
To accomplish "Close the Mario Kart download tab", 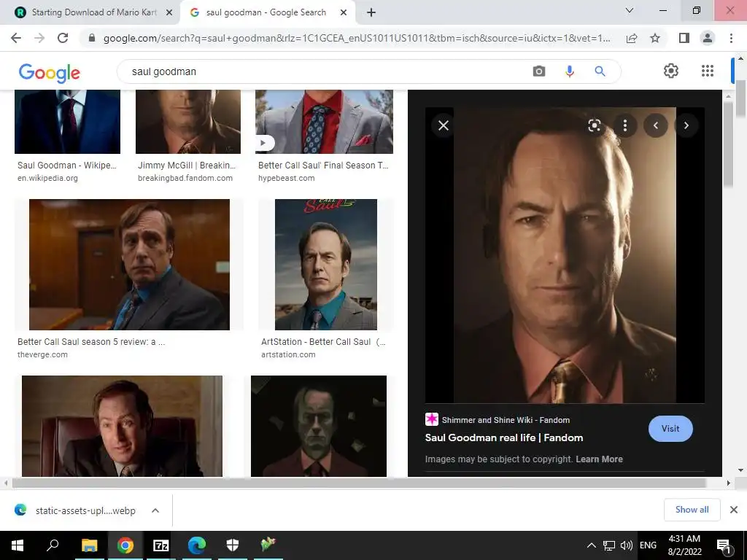I will click(x=169, y=12).
